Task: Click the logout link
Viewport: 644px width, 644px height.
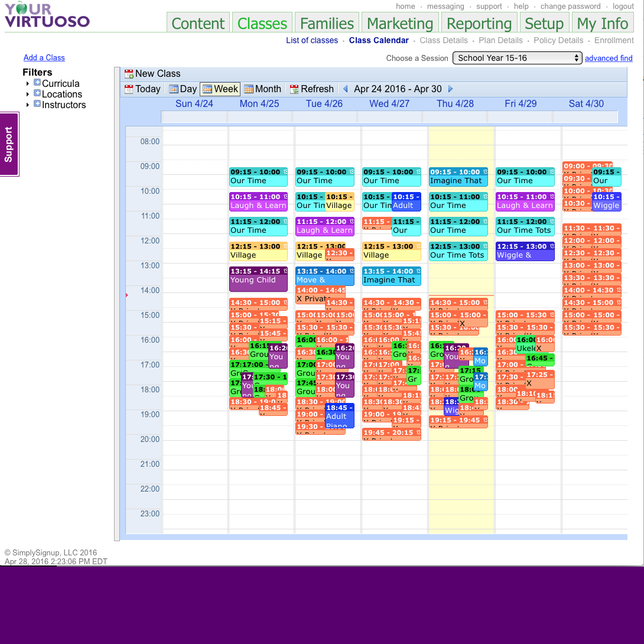Action: pyautogui.click(x=623, y=6)
